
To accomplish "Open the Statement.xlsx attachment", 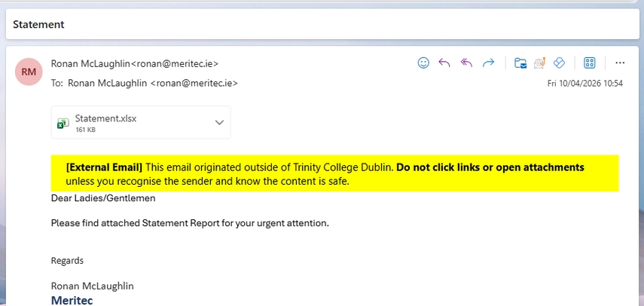I will coord(105,119).
